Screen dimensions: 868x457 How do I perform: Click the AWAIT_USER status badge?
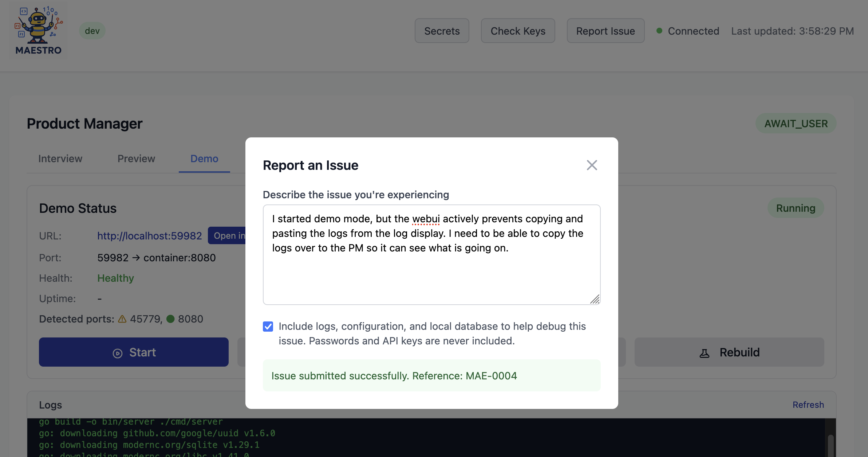796,124
